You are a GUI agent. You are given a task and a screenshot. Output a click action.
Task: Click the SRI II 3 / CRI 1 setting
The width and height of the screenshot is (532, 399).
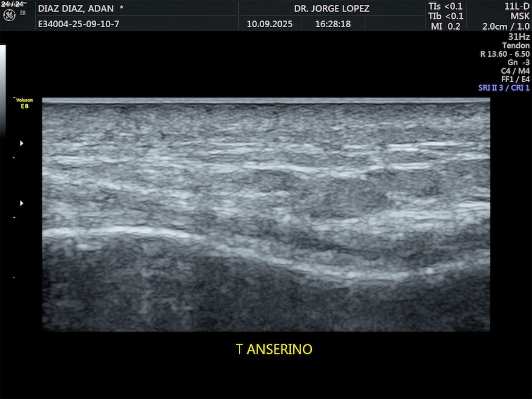pos(504,88)
